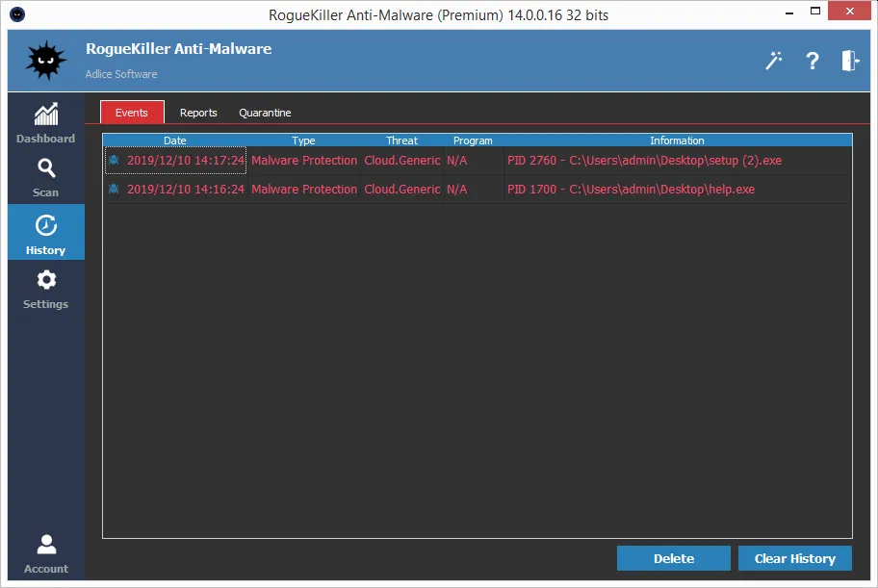Click the Delete button

pyautogui.click(x=674, y=558)
